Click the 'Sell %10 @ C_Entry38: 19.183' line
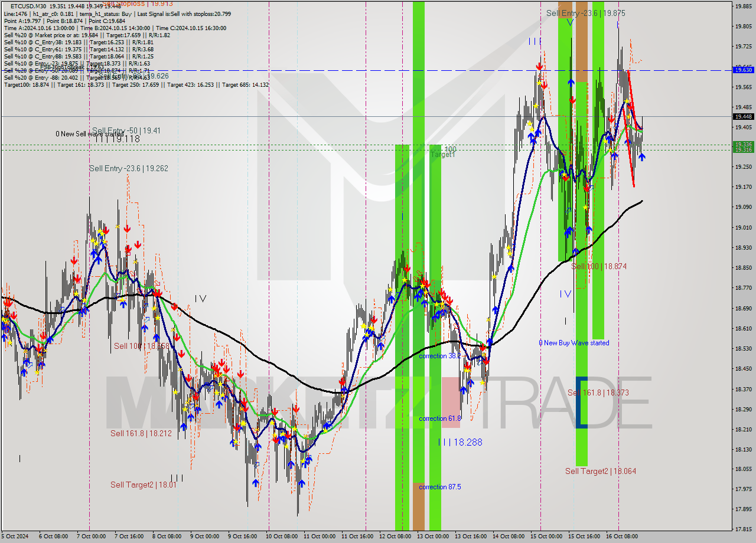The image size is (756, 543). coord(79,42)
